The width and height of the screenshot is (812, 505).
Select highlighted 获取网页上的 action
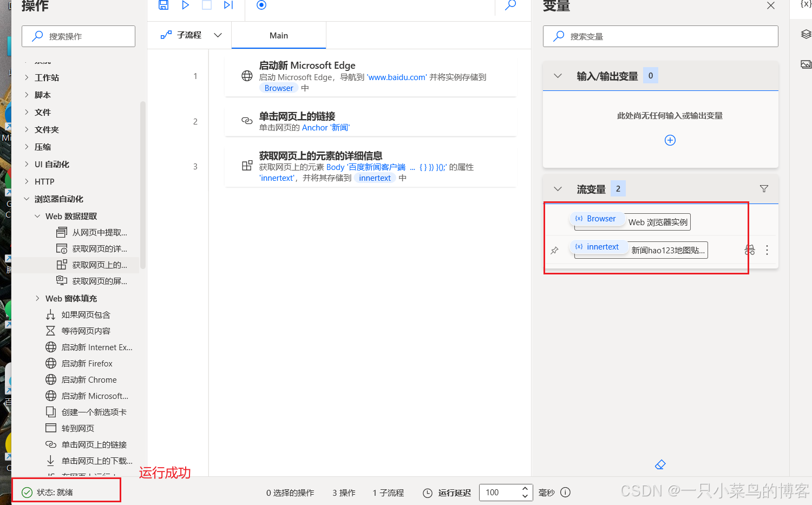pos(92,265)
